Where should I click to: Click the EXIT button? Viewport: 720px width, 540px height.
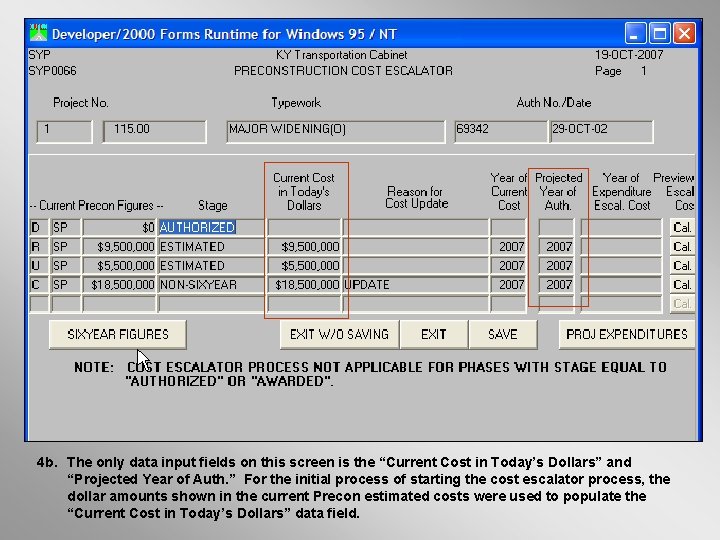pyautogui.click(x=433, y=334)
